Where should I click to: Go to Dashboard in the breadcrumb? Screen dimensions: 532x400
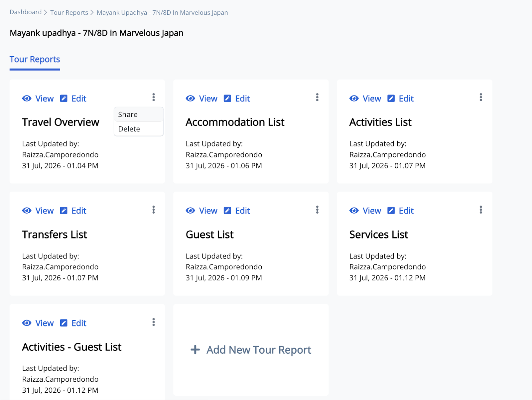pyautogui.click(x=26, y=12)
